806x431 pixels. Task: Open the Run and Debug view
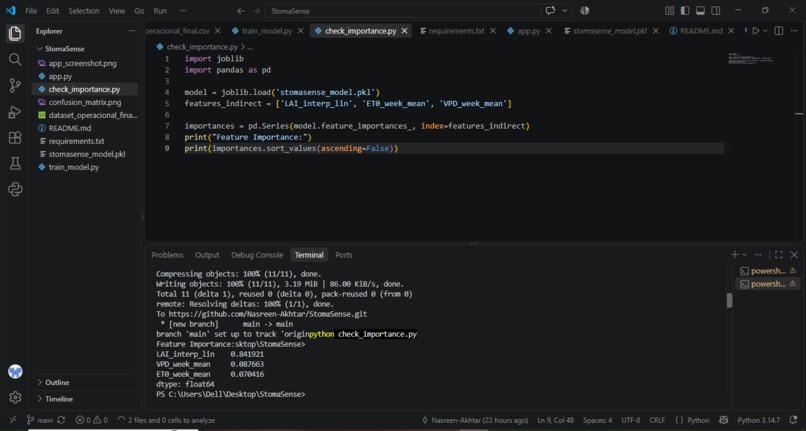(x=15, y=112)
